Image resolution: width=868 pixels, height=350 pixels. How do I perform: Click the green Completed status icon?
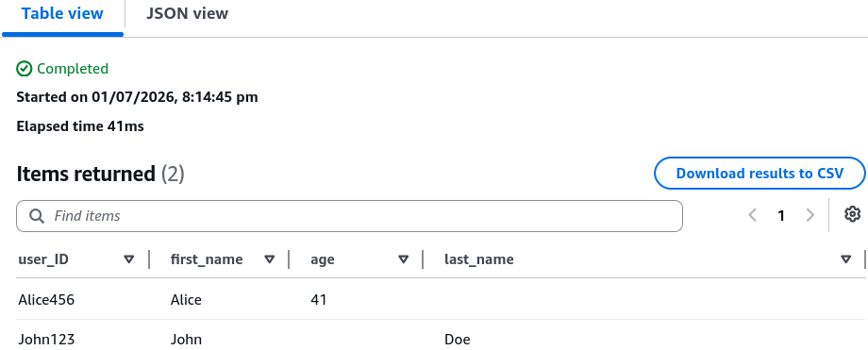pyautogui.click(x=24, y=69)
